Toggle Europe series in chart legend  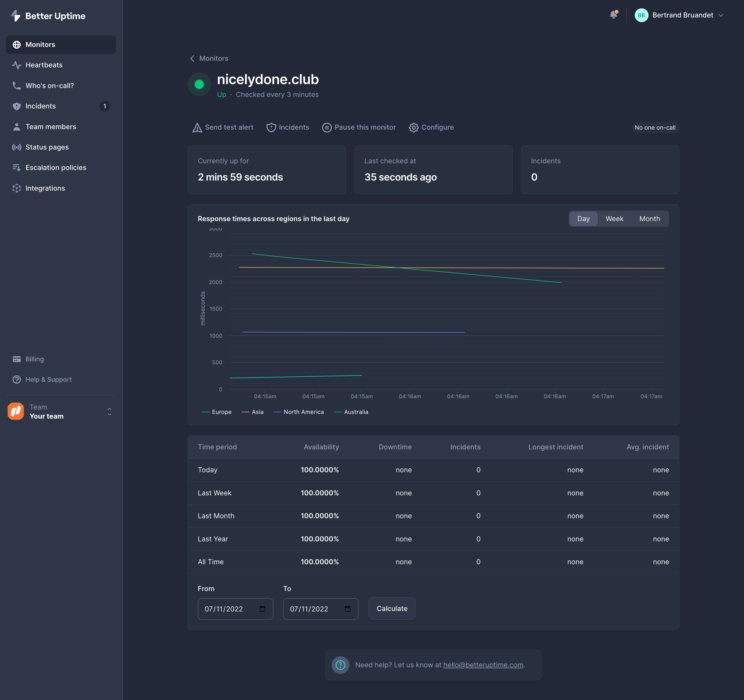pyautogui.click(x=217, y=412)
